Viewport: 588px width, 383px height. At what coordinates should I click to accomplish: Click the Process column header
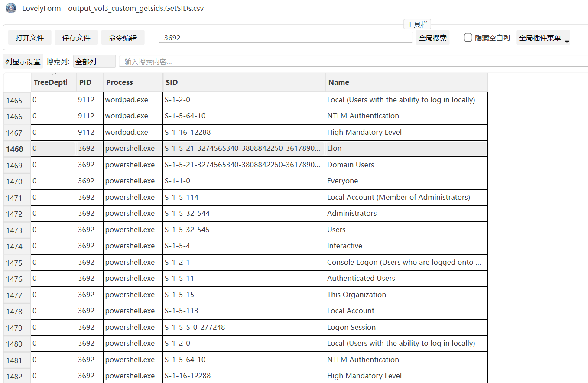tap(133, 82)
